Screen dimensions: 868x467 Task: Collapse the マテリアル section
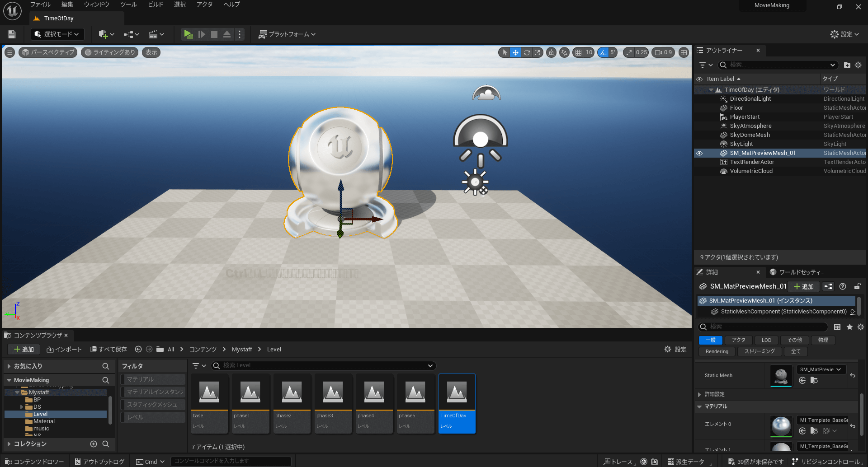click(x=699, y=406)
